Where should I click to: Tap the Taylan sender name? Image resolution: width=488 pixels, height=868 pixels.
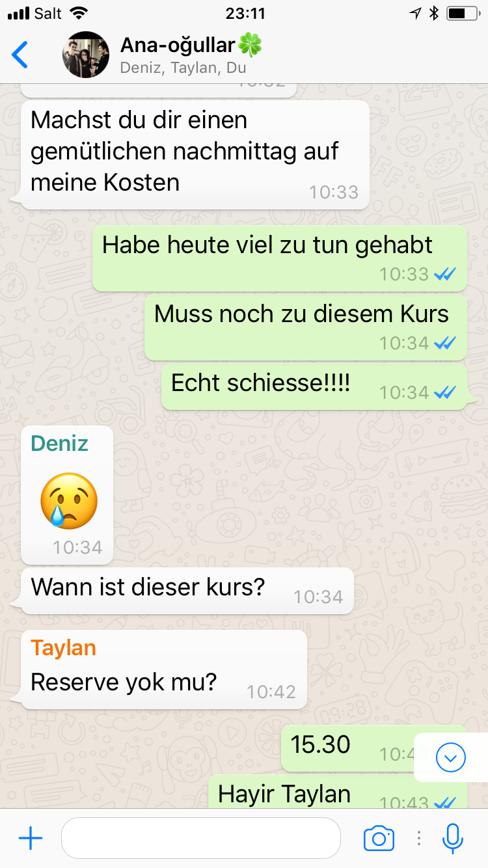tap(63, 647)
